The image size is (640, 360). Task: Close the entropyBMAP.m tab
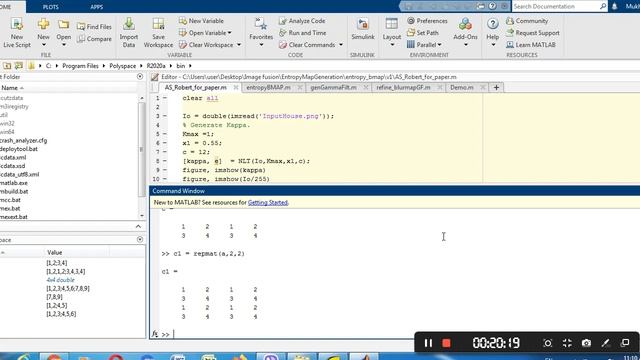click(x=300, y=87)
